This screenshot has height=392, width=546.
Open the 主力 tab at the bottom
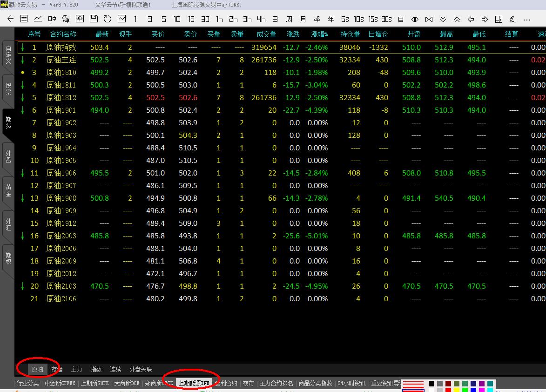click(x=76, y=369)
